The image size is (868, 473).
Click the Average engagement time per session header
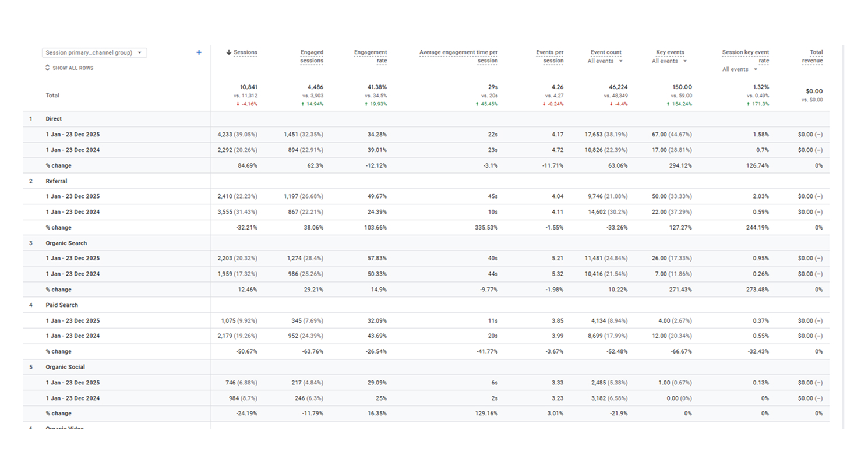pos(458,57)
